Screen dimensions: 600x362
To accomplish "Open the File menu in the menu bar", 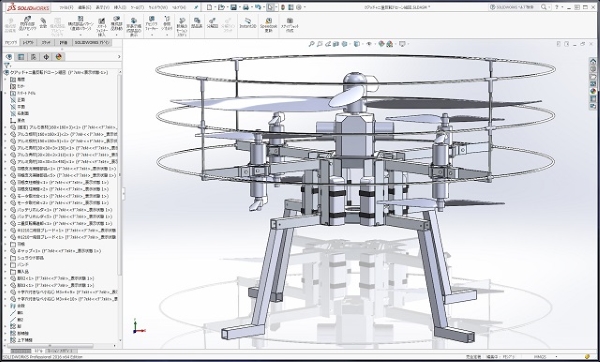I will click(66, 7).
